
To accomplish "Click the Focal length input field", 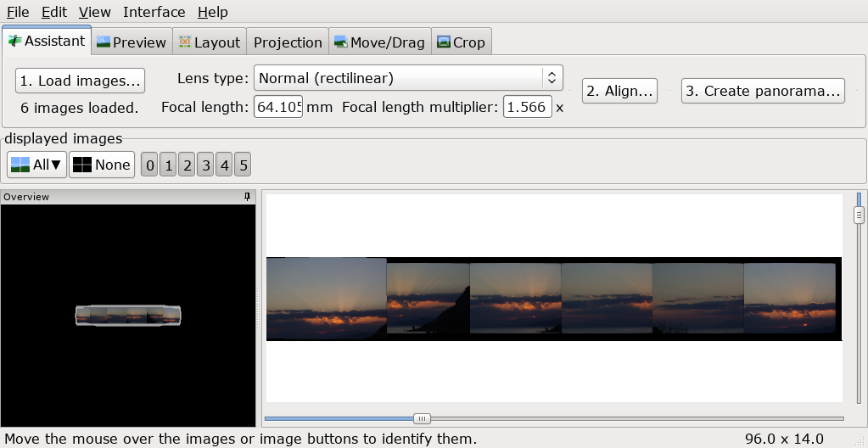I will 278,107.
